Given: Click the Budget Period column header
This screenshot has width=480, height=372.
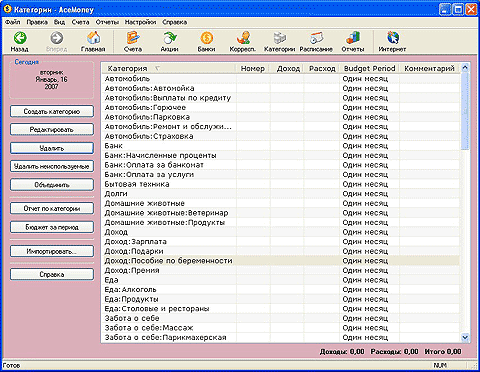Looking at the screenshot, I should (369, 68).
